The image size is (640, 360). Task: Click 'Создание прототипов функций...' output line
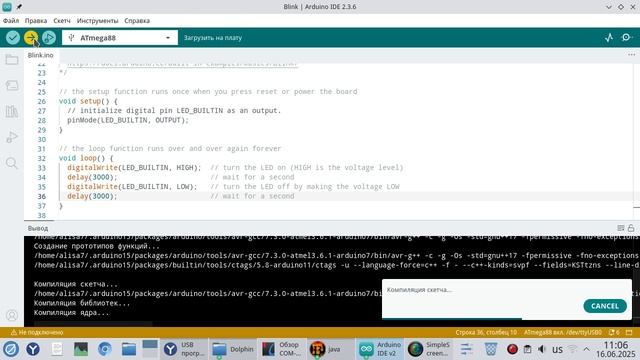click(x=97, y=246)
